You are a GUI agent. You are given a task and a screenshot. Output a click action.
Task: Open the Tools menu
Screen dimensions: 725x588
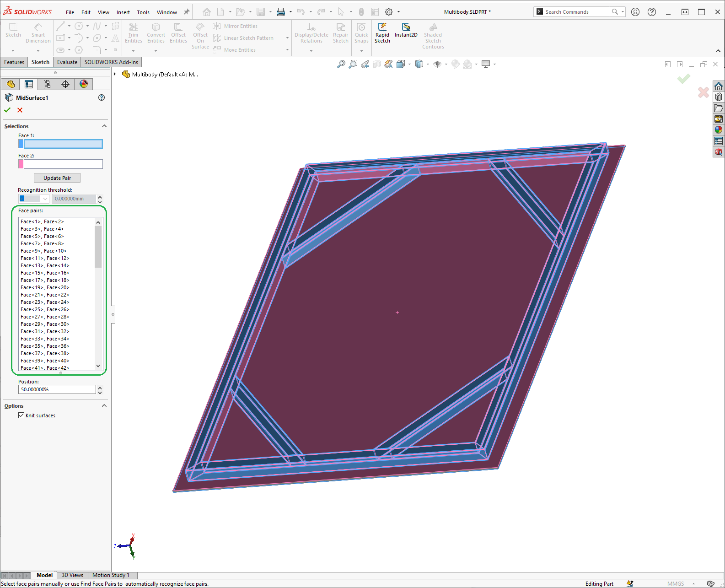[x=143, y=12]
